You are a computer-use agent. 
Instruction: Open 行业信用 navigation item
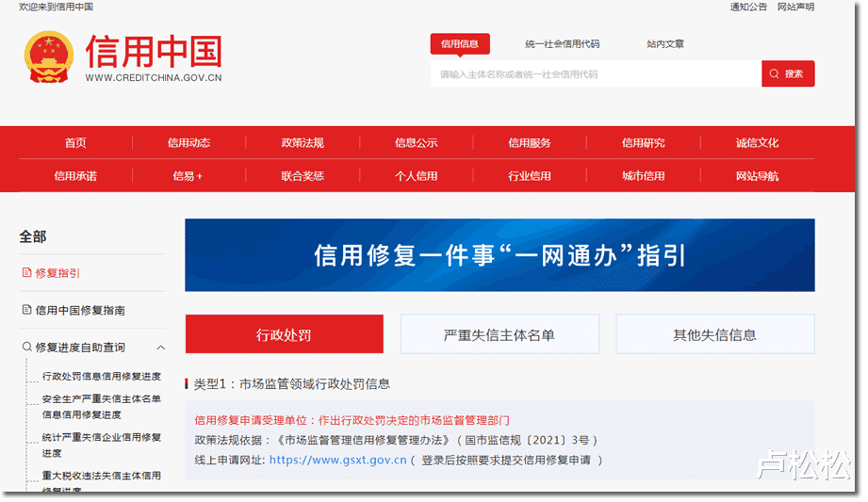click(x=530, y=176)
